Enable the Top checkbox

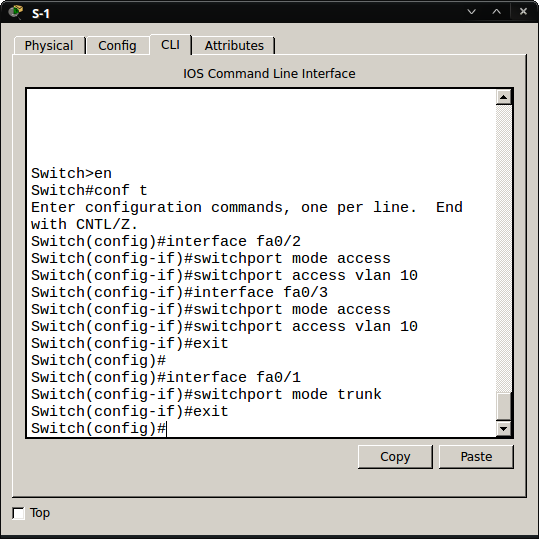pyautogui.click(x=18, y=513)
